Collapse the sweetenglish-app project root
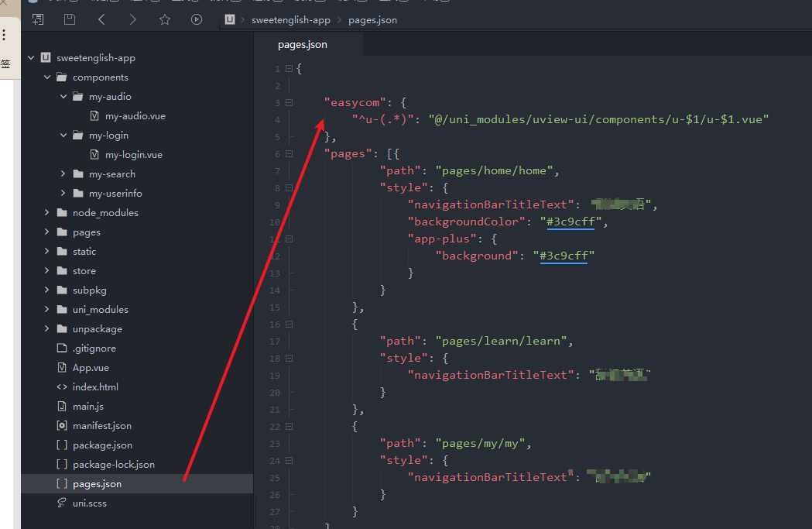812x529 pixels. 31,58
